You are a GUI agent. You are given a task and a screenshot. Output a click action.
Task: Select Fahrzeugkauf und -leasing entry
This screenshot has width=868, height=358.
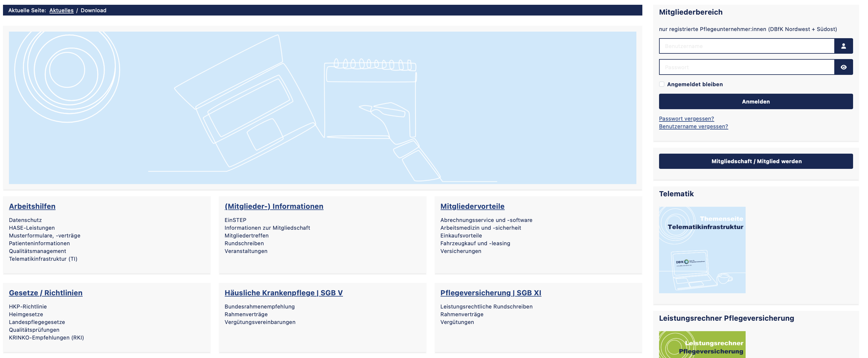tap(475, 243)
